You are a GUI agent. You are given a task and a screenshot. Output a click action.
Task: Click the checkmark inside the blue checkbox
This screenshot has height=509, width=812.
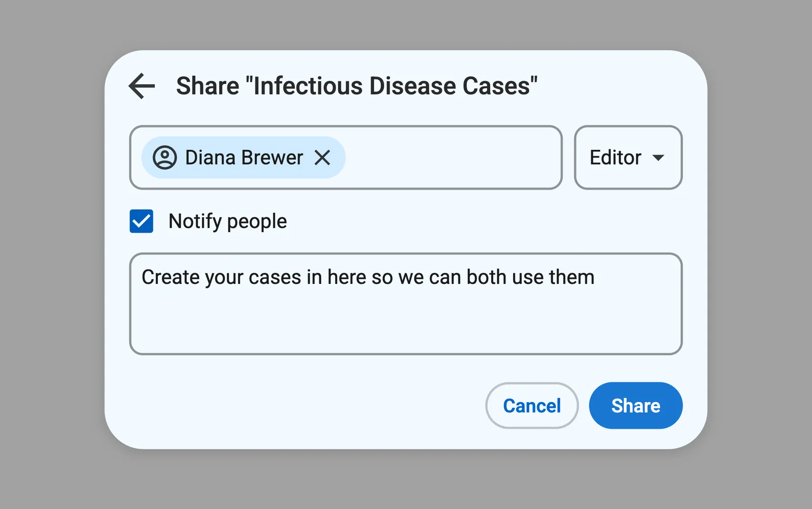[141, 221]
